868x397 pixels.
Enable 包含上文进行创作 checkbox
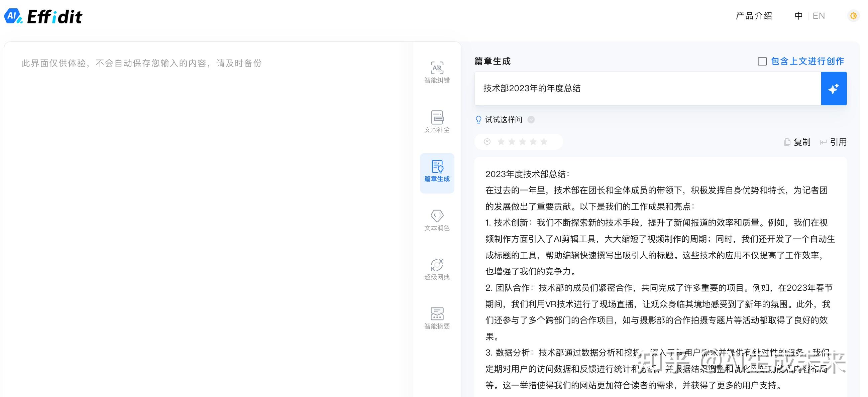click(x=762, y=61)
